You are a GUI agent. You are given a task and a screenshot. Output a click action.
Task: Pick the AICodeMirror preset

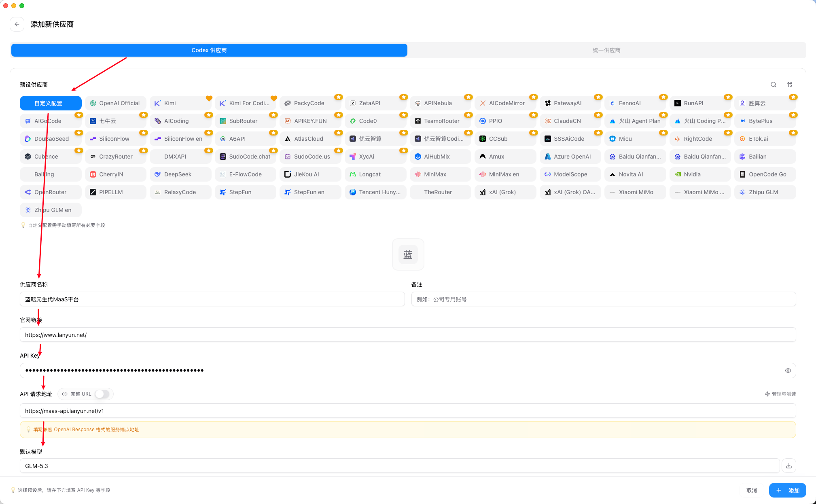(505, 103)
